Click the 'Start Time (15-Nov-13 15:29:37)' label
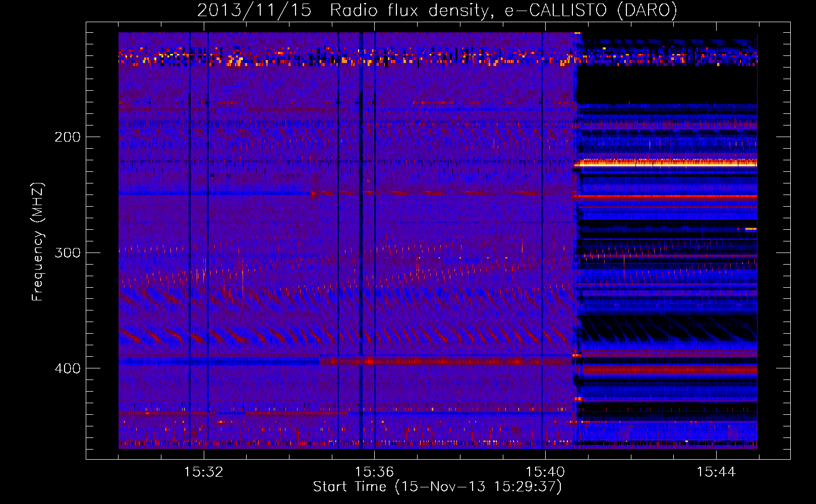 [437, 487]
